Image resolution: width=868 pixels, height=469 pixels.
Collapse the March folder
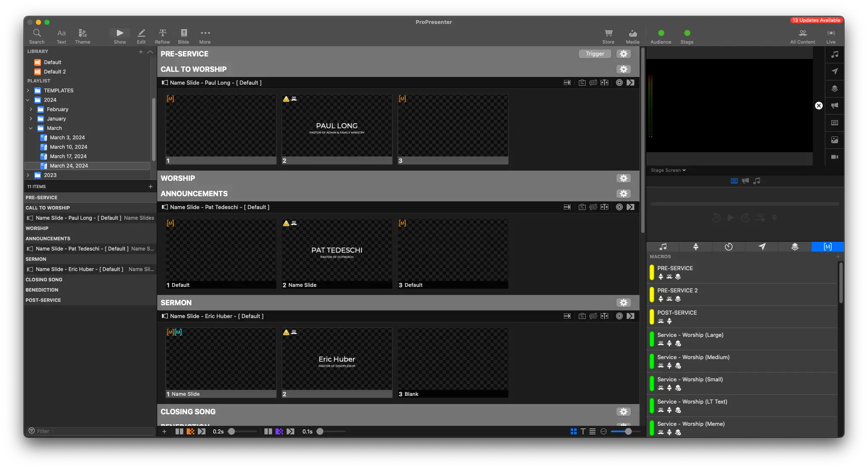click(31, 128)
